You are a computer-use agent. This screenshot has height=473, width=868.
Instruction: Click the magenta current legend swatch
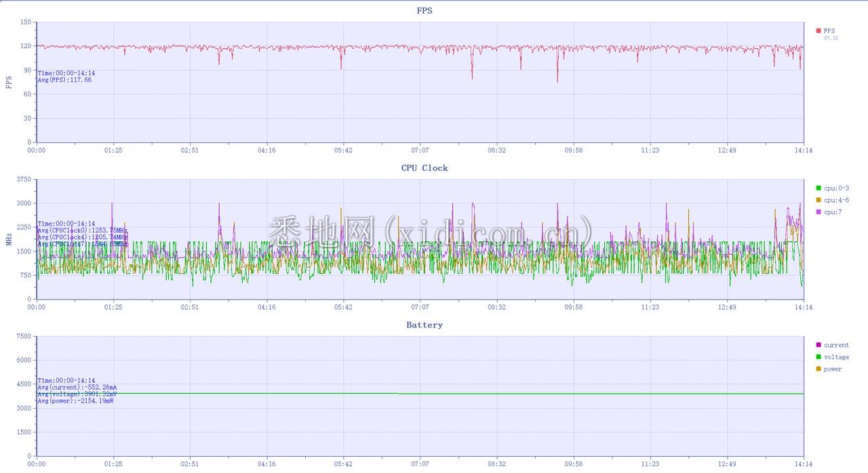pos(818,345)
